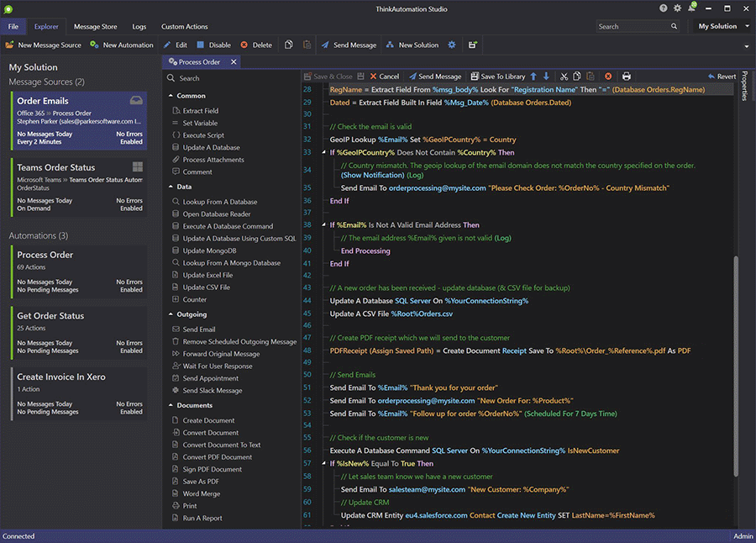
Task: Click Save To Library
Action: (497, 76)
